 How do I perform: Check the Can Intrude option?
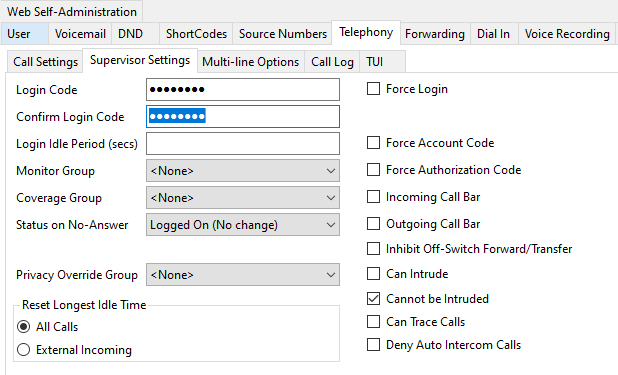coord(373,274)
